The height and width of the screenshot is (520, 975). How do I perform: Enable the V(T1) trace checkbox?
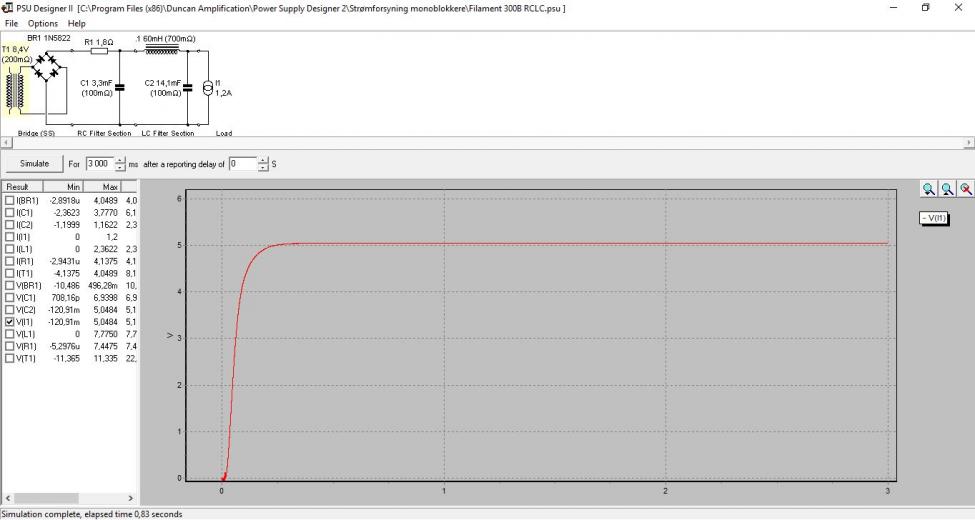[x=9, y=358]
